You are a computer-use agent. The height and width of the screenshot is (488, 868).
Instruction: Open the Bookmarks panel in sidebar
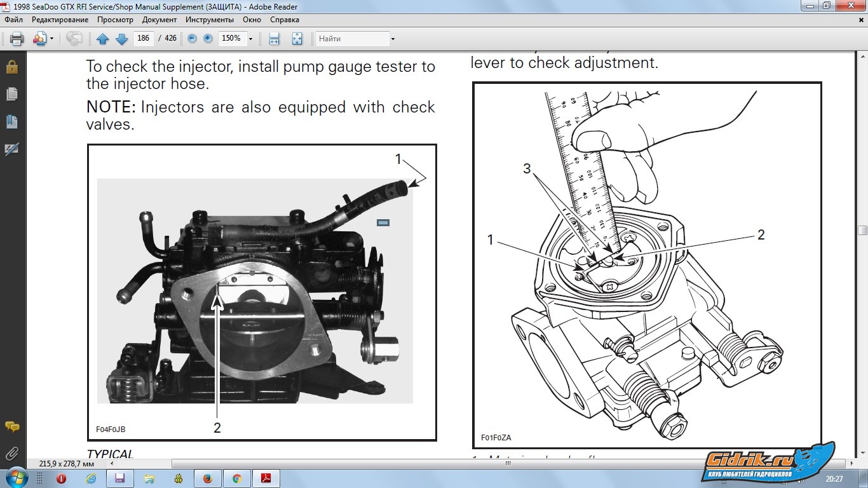click(11, 121)
